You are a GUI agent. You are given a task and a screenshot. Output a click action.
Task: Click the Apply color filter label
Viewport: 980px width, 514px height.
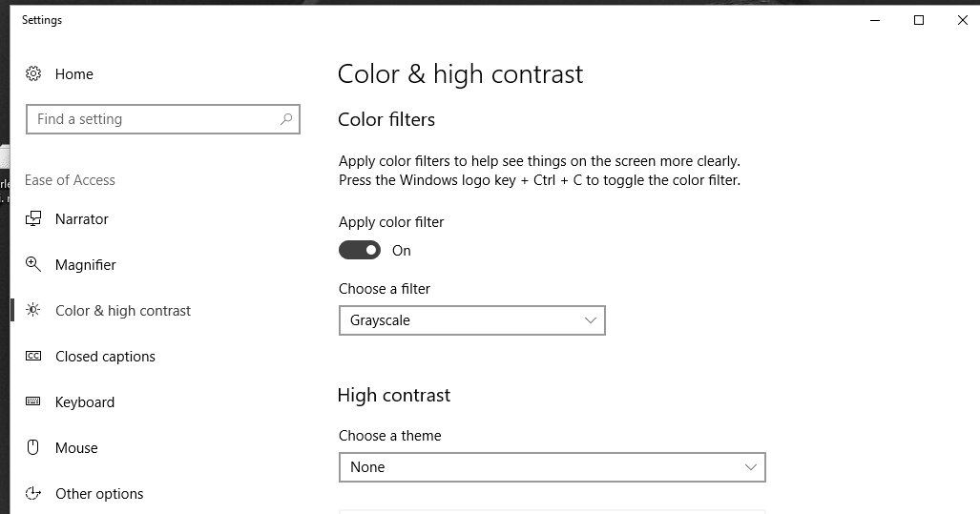pyautogui.click(x=391, y=222)
